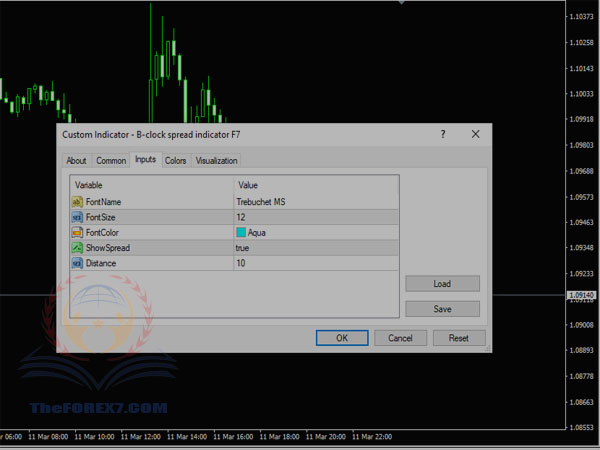Click the Aqua color name text
This screenshot has height=450, width=600.
tap(256, 233)
